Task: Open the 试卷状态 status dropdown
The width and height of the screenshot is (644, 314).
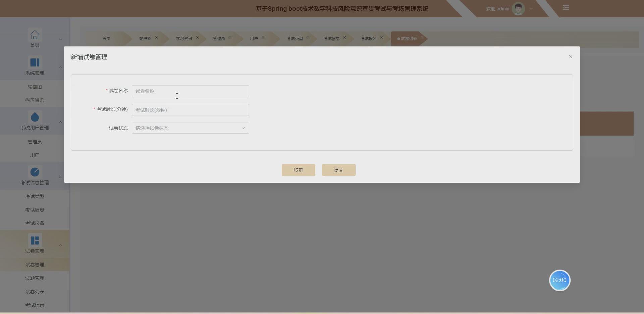Action: pos(190,128)
